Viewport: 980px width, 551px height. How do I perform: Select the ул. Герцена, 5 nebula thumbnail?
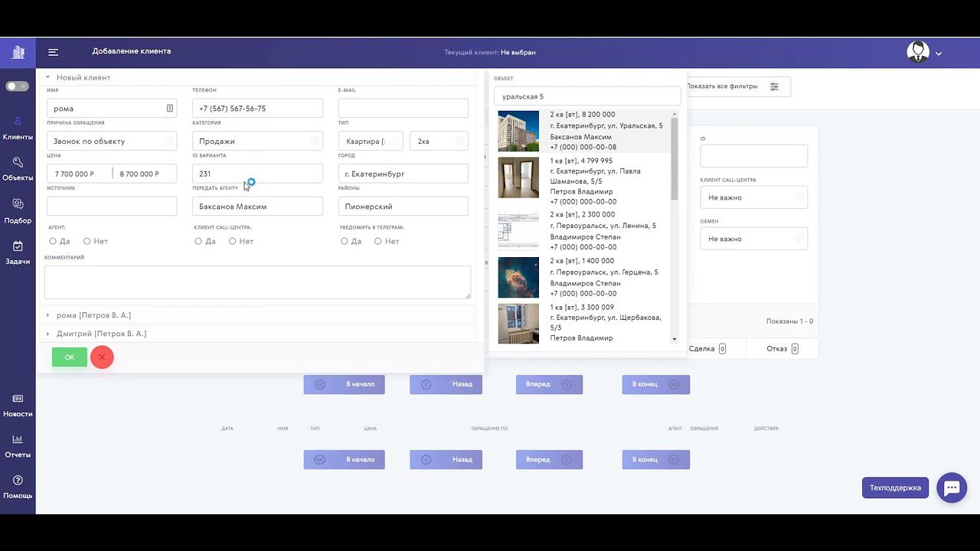(518, 278)
